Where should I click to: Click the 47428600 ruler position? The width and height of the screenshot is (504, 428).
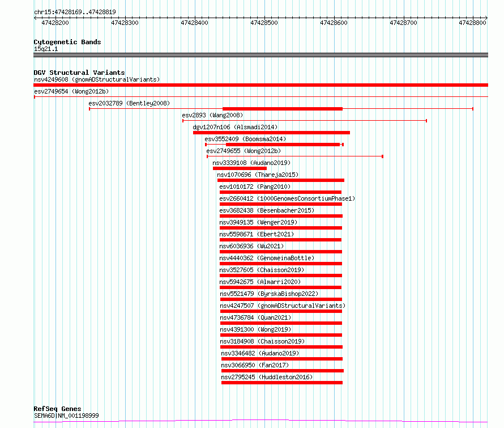334,23
